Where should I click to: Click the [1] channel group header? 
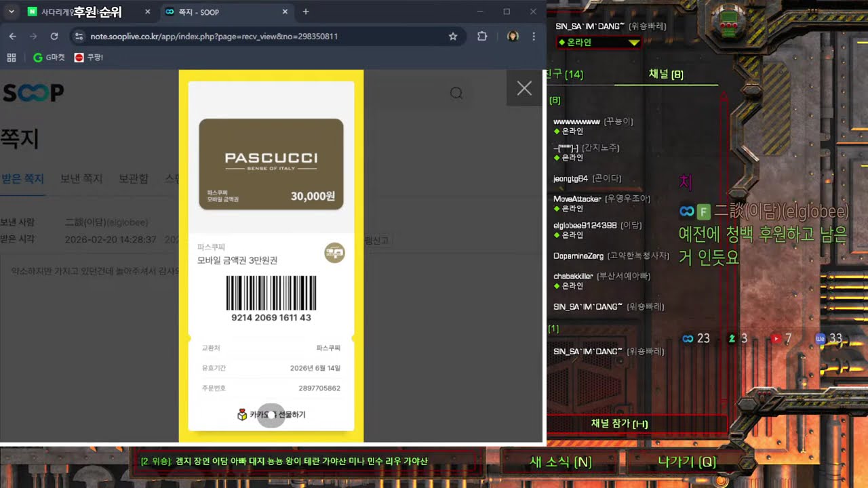553,329
